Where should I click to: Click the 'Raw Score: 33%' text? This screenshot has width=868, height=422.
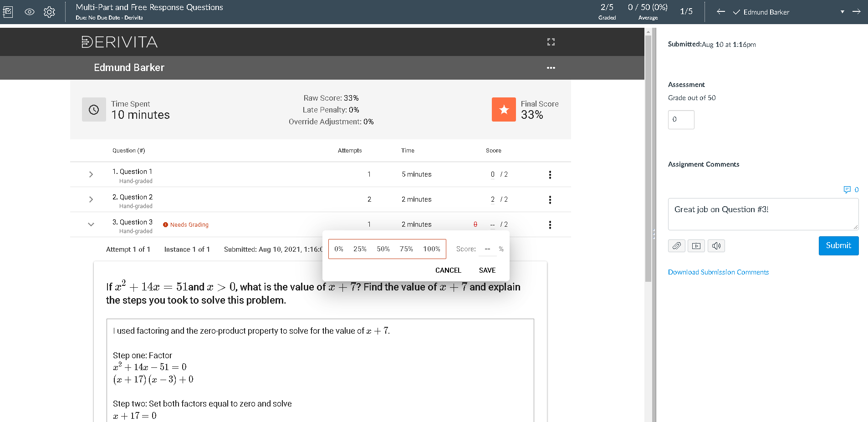tap(331, 98)
